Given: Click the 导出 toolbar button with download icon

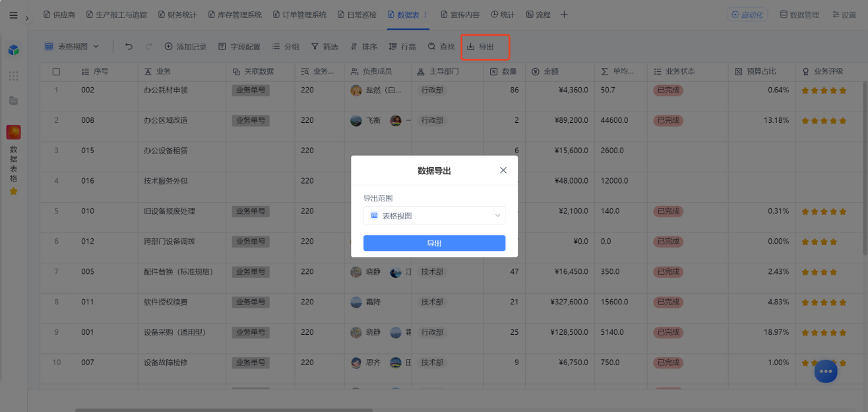Looking at the screenshot, I should [480, 46].
